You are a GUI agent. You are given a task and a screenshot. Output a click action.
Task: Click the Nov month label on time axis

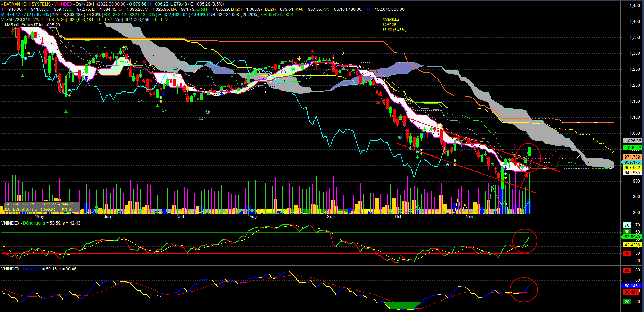pos(469,217)
